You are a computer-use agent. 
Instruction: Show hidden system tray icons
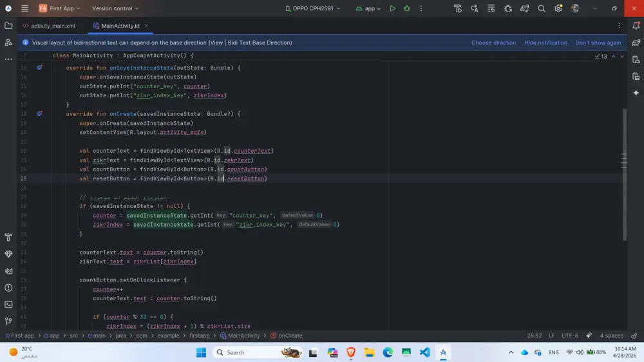click(x=511, y=352)
